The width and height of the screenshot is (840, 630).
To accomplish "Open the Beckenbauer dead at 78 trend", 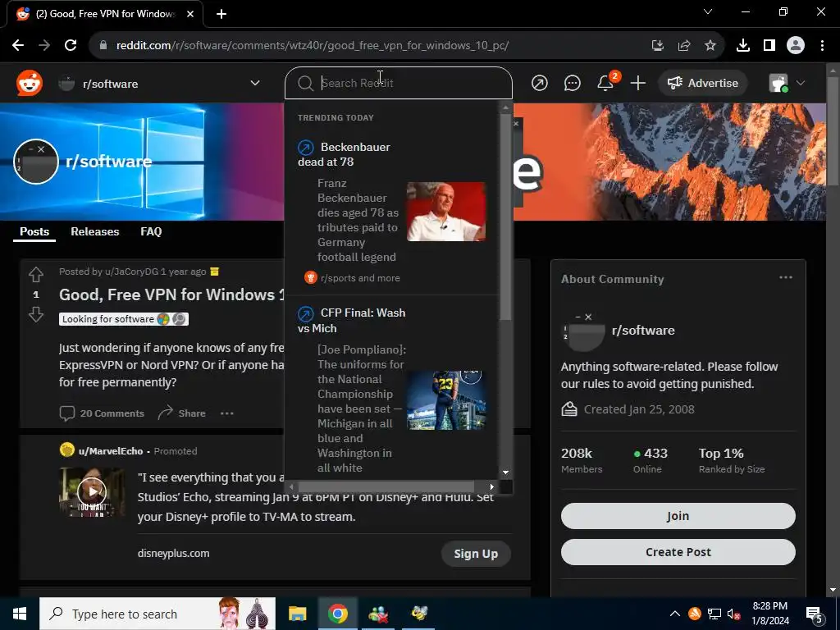I will pos(344,154).
